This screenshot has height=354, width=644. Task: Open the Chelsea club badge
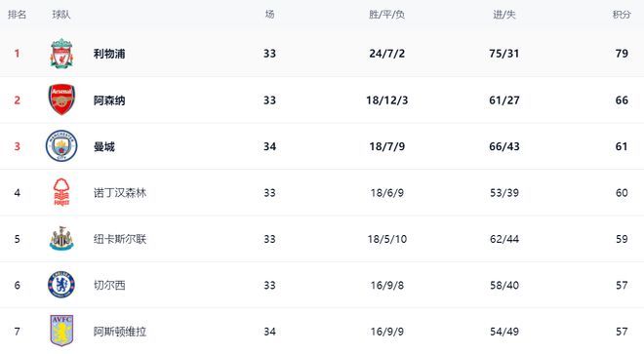61,285
